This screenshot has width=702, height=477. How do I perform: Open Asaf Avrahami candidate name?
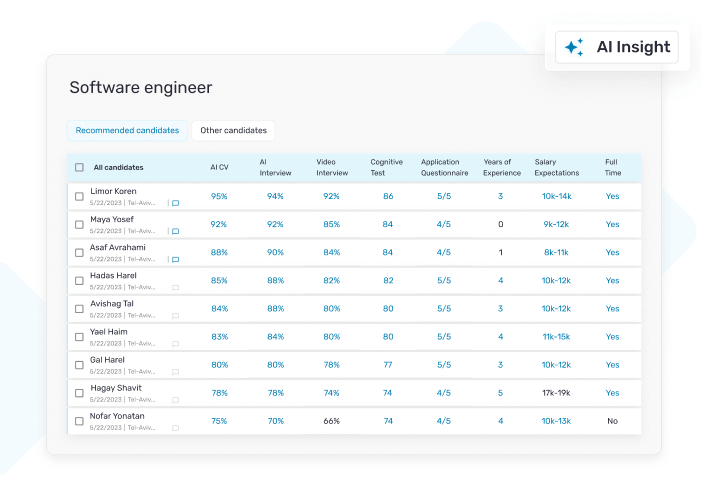click(118, 248)
